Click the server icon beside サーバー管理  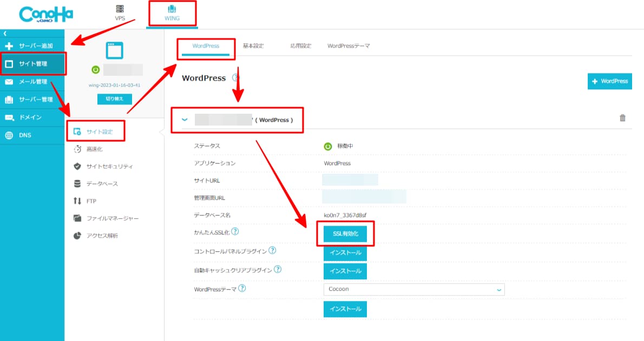point(9,100)
